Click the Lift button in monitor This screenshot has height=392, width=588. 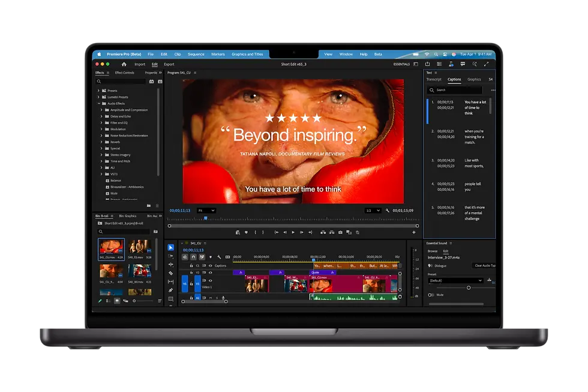pos(323,232)
